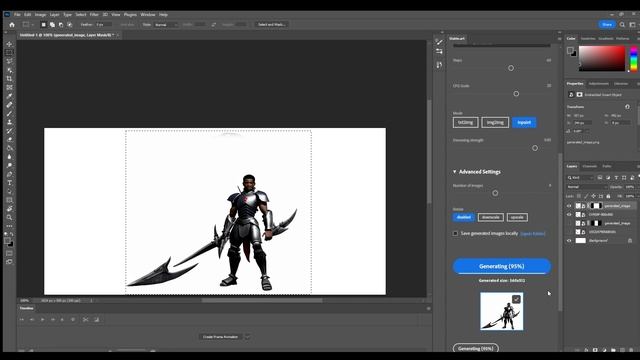Click the lock icon on Background layer
Screen dimensions: 640x360
pos(630,240)
